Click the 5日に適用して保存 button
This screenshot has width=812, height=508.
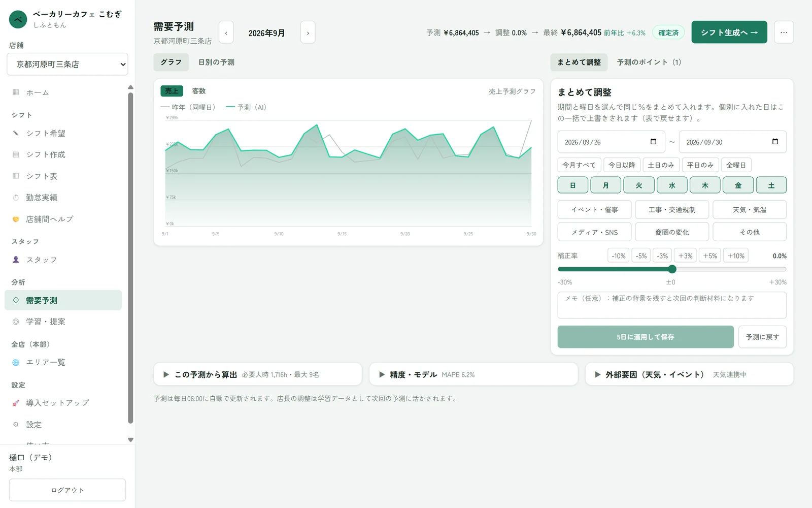pos(646,337)
